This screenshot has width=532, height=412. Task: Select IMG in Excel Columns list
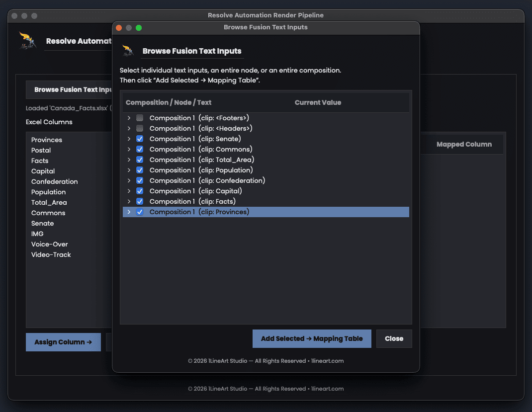click(37, 234)
